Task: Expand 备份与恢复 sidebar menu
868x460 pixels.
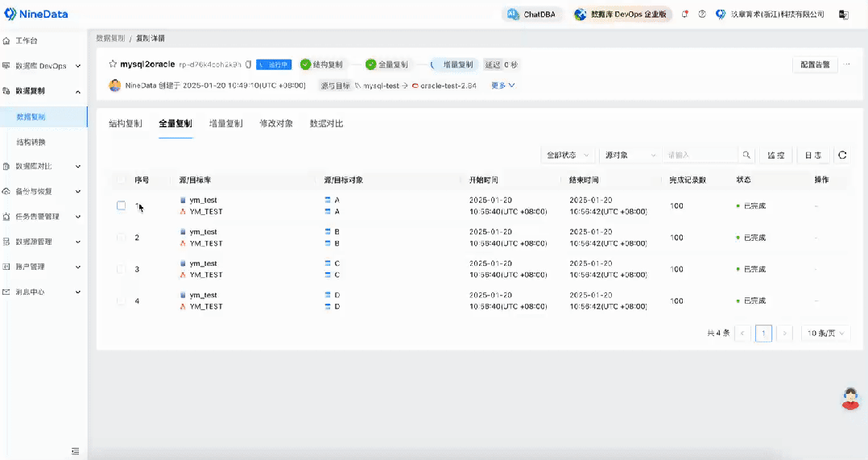Action: (43, 192)
